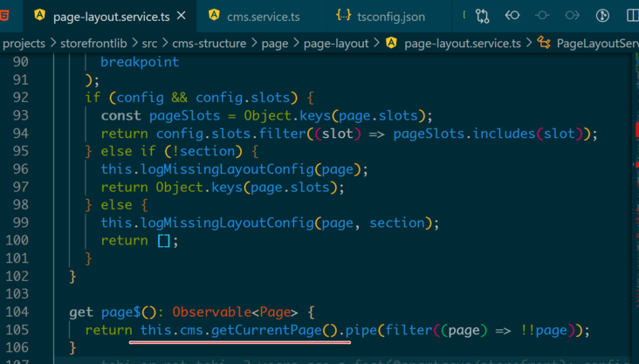Select the page-layout.service.ts tab
639x364 pixels.
tap(109, 17)
